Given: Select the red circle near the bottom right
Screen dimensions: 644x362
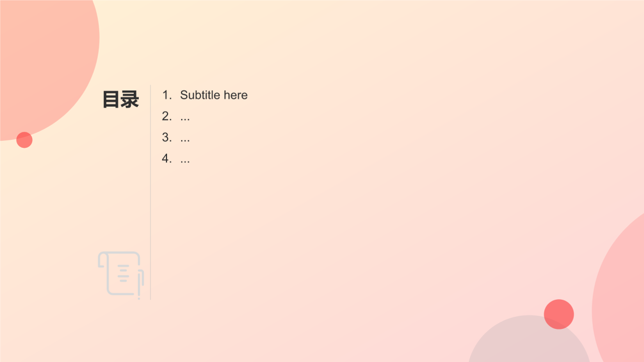Looking at the screenshot, I should [x=559, y=314].
